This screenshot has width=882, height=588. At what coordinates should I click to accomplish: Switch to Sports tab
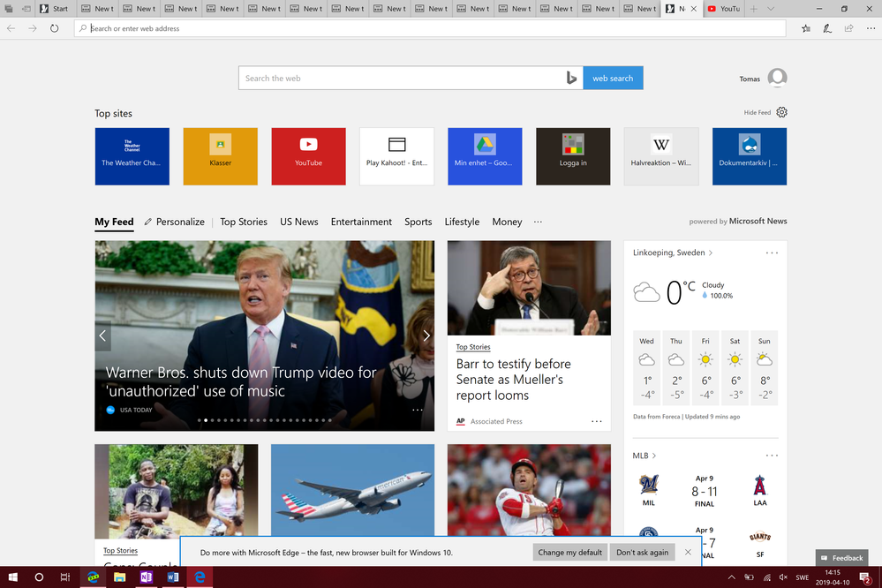click(x=418, y=222)
